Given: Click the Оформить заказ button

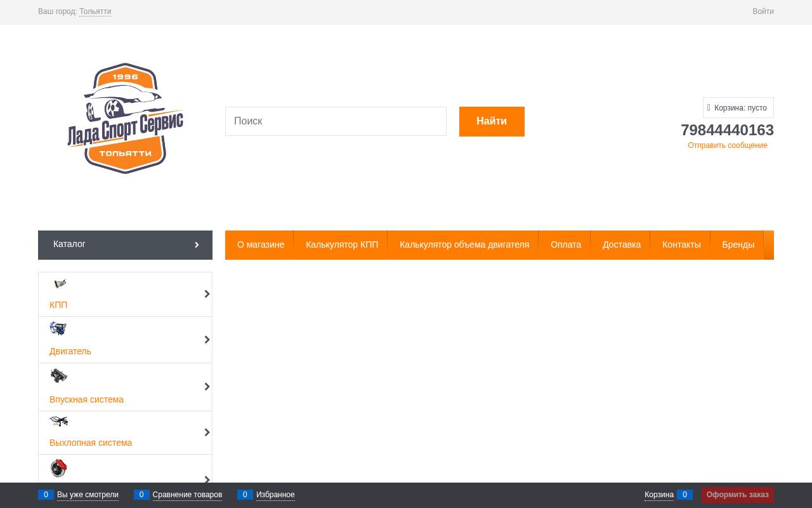Looking at the screenshot, I should [738, 495].
